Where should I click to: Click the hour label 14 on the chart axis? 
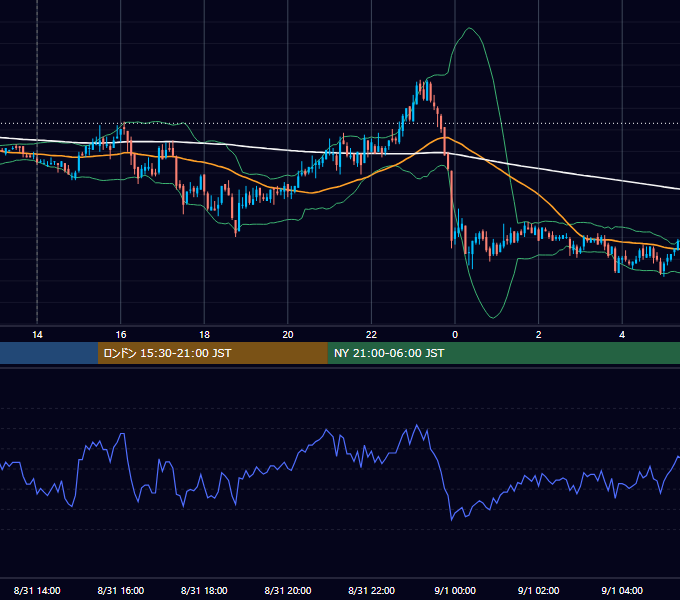[37, 335]
